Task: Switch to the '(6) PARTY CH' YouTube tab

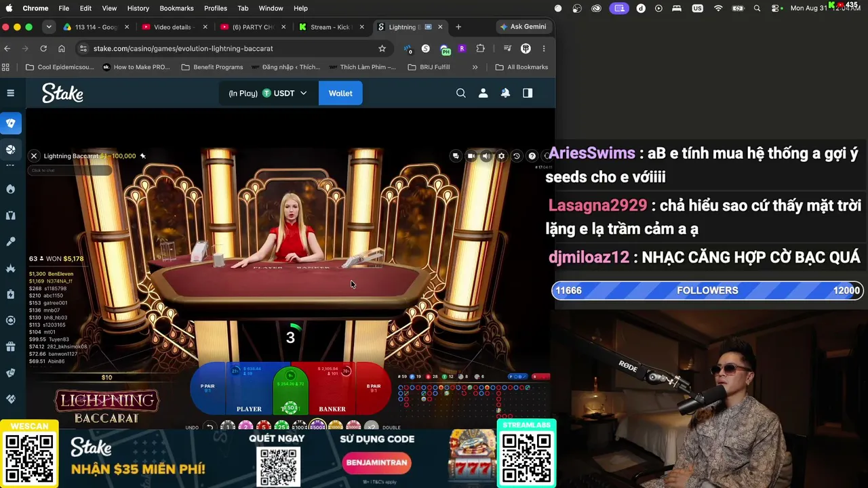Action: [252, 27]
